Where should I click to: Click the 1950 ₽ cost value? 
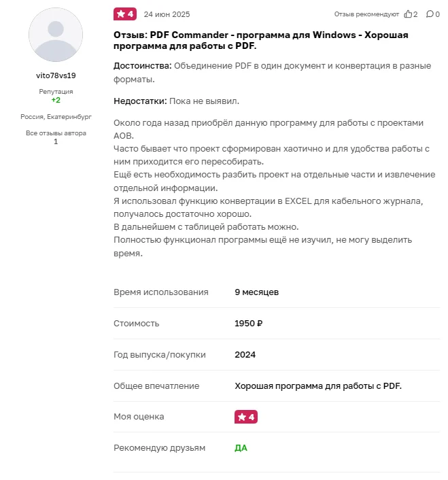[x=249, y=324]
